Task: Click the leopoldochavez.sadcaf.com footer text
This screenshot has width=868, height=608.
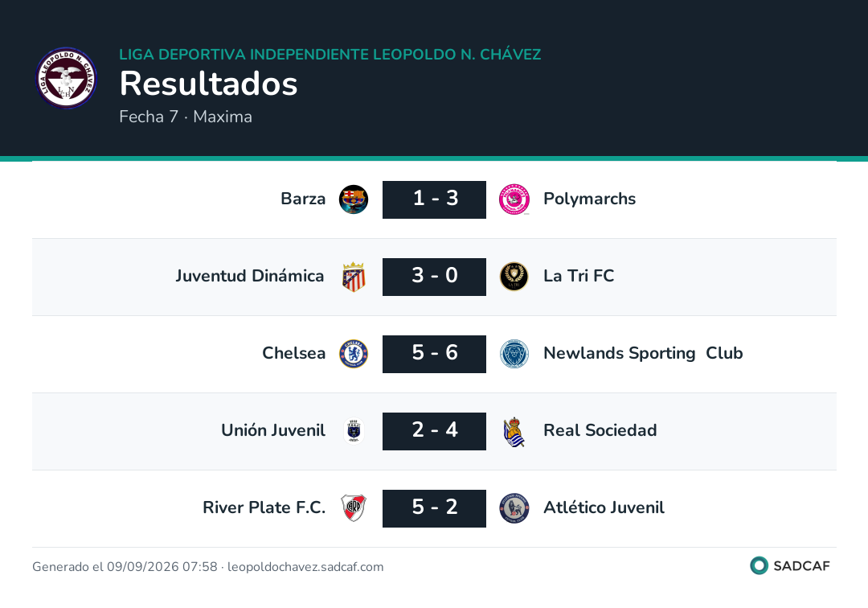Action: point(305,567)
